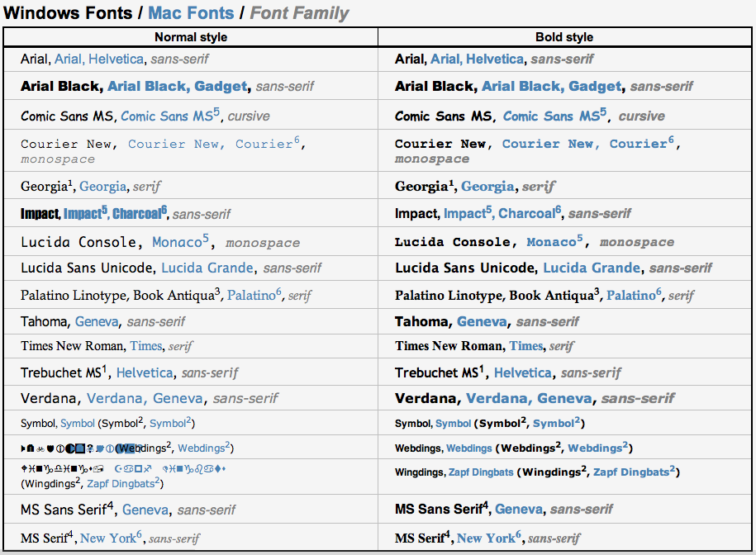The width and height of the screenshot is (756, 555).
Task: Click the blue Comic Sans MS in the bold column
Action: pyautogui.click(x=552, y=116)
